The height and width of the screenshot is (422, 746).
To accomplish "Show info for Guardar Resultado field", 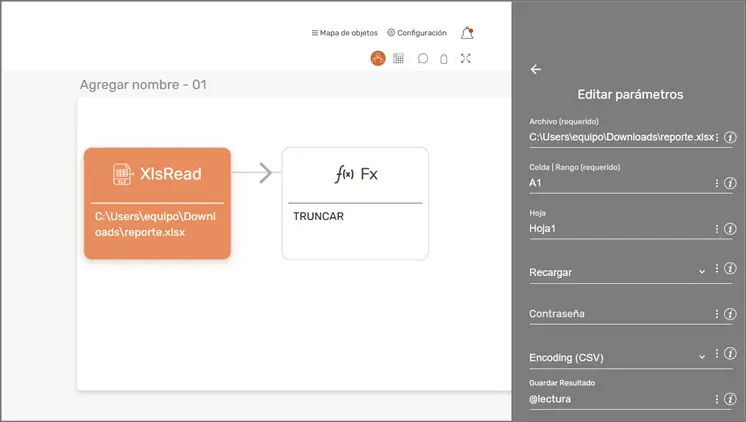I will coord(730,399).
